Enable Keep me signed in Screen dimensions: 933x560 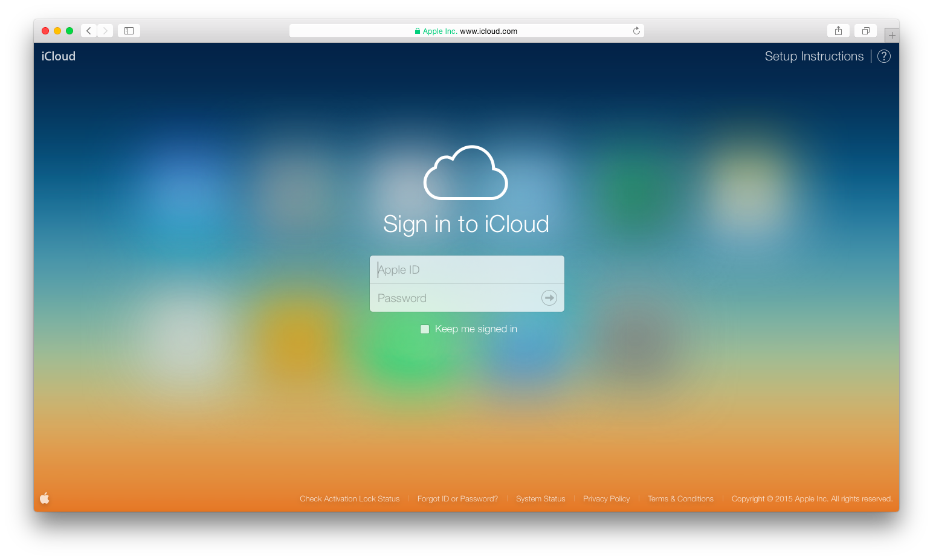(425, 329)
